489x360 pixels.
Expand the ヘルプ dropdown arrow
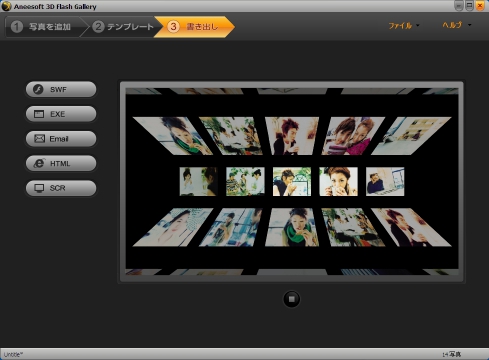(x=470, y=25)
